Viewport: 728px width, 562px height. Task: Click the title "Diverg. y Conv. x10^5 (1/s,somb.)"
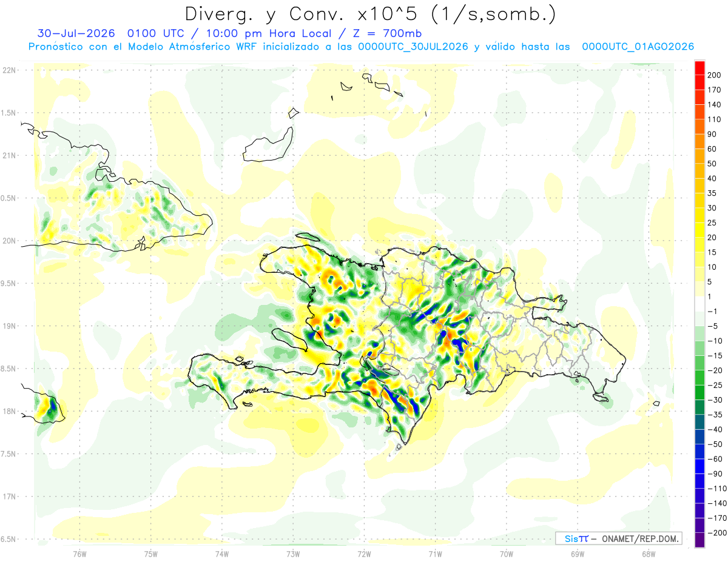pyautogui.click(x=370, y=14)
